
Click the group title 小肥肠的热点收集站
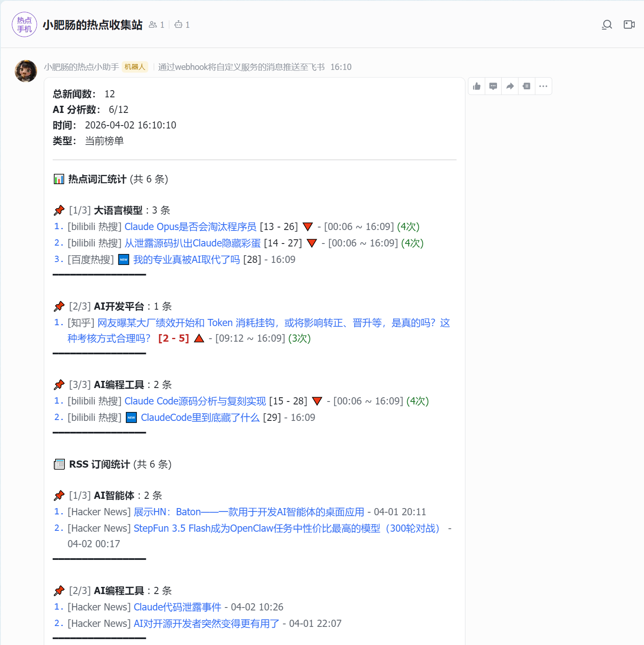(93, 25)
